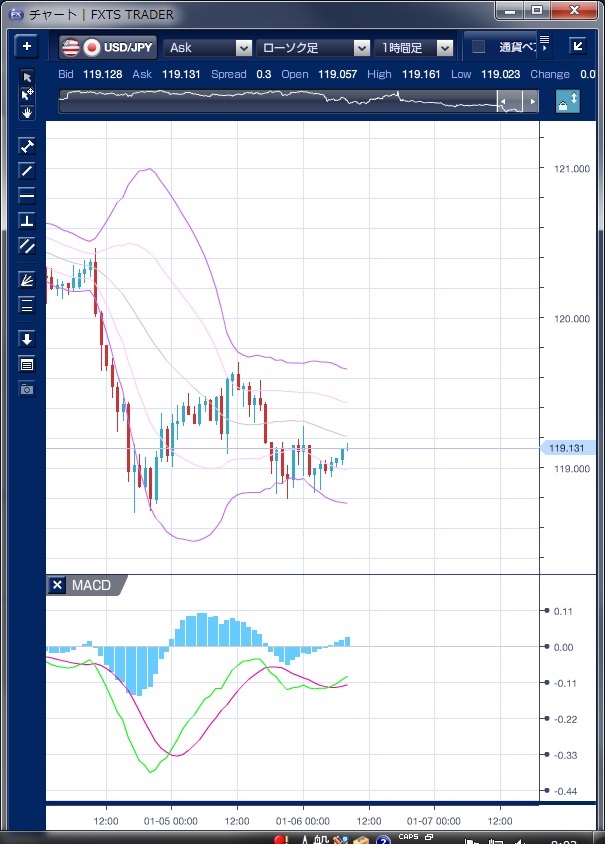This screenshot has width=605, height=844.
Task: Select the parallel channel lines tool
Action: (x=27, y=245)
